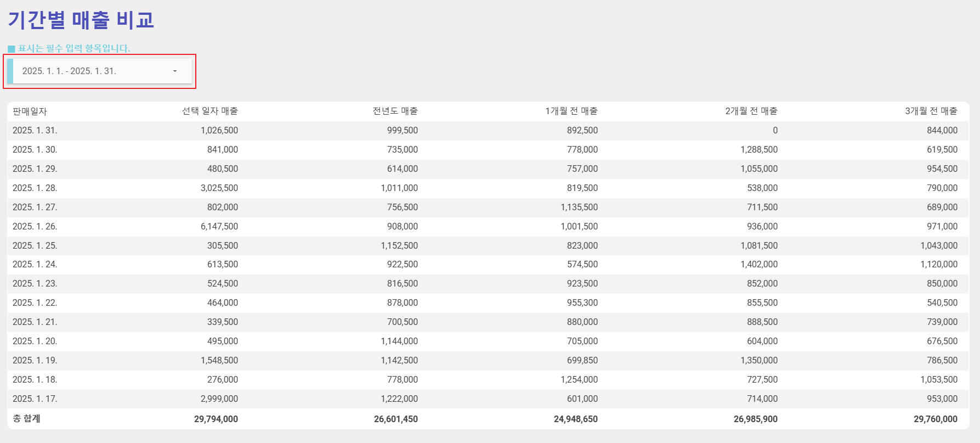Select the 2025. 1. 26. date cell
Viewport: 980px width, 443px height.
click(x=35, y=227)
